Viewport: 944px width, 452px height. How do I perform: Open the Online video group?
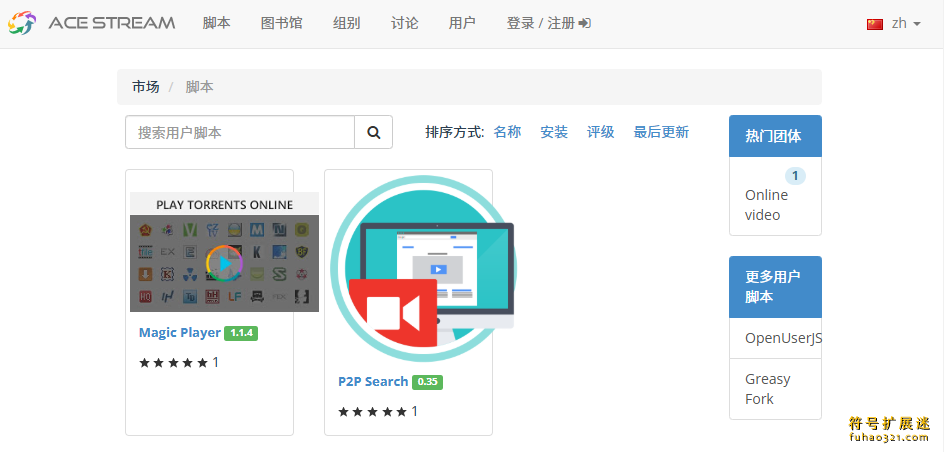tap(766, 205)
